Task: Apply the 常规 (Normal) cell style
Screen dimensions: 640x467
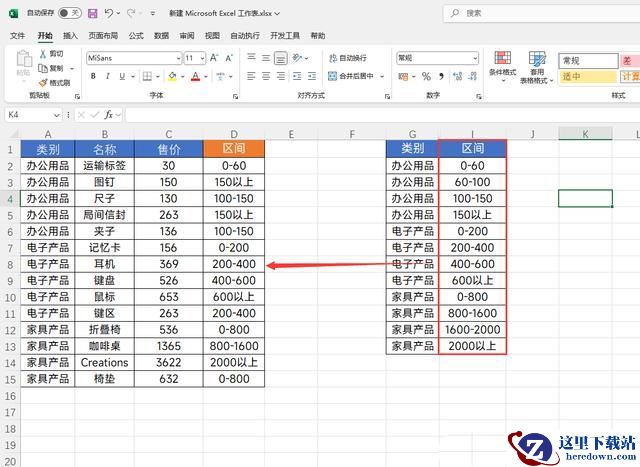Action: tap(588, 61)
